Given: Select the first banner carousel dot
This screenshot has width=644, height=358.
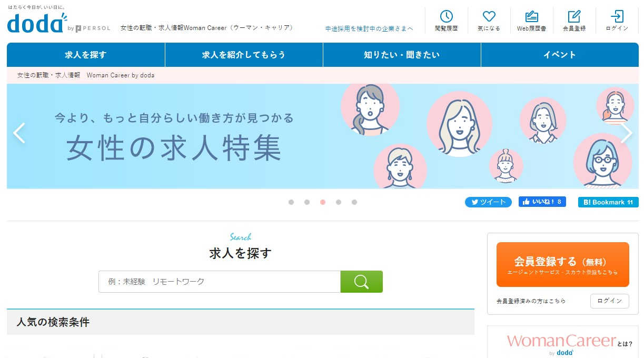Looking at the screenshot, I should coord(291,202).
